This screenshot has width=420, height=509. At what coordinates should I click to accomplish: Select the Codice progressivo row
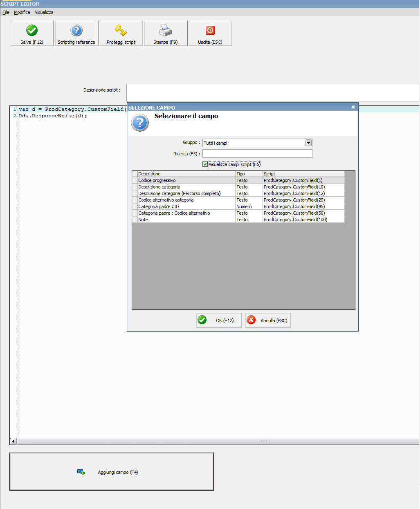click(238, 180)
